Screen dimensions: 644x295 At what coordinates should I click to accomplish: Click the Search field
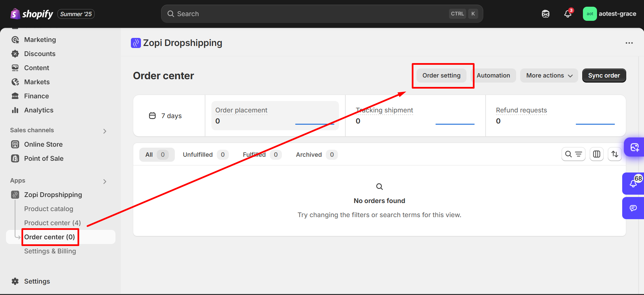coord(322,14)
